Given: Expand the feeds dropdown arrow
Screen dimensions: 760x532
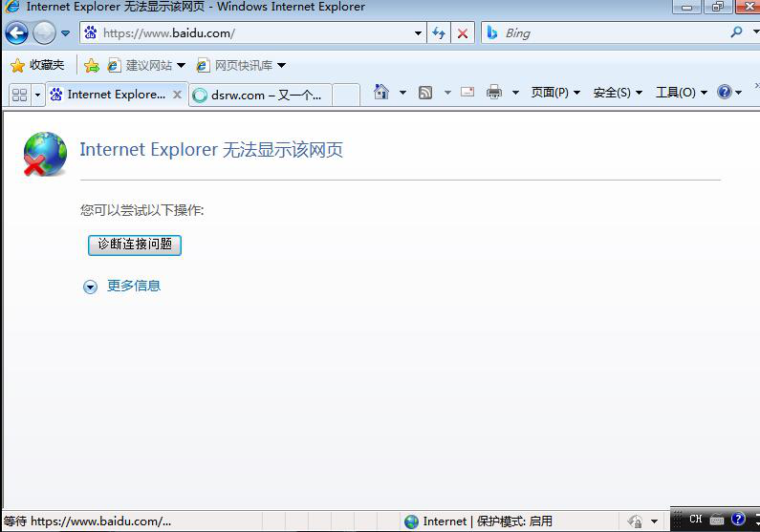Looking at the screenshot, I should pos(447,92).
